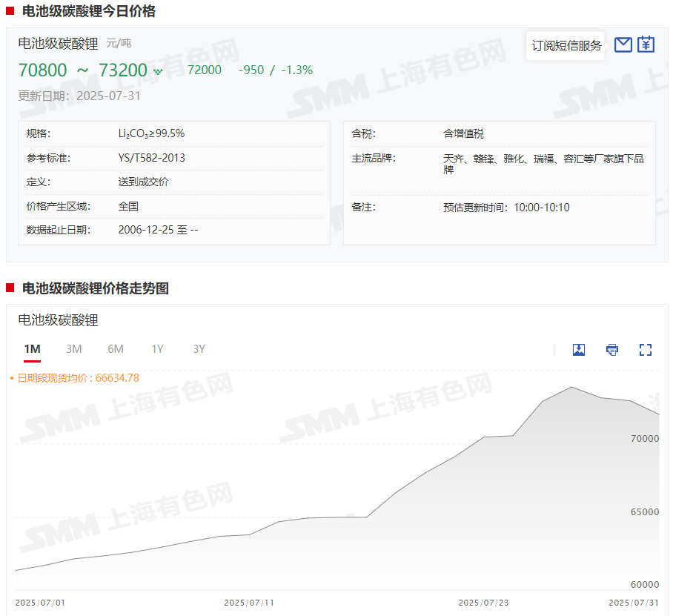Click the yen calendar price icon
Viewport: 673px width, 616px height.
[646, 44]
